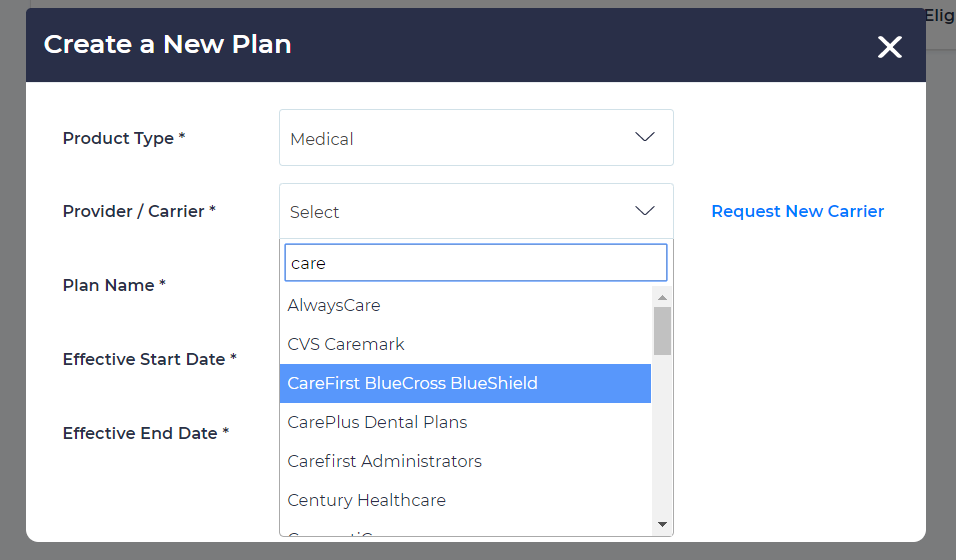The image size is (956, 560).
Task: Click the chevron in the Product Type field
Action: 645,137
